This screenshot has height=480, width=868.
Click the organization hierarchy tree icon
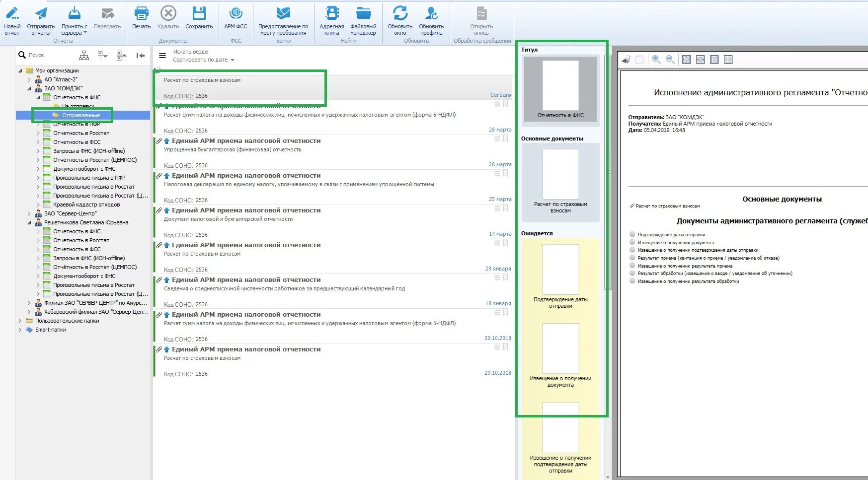click(x=84, y=56)
